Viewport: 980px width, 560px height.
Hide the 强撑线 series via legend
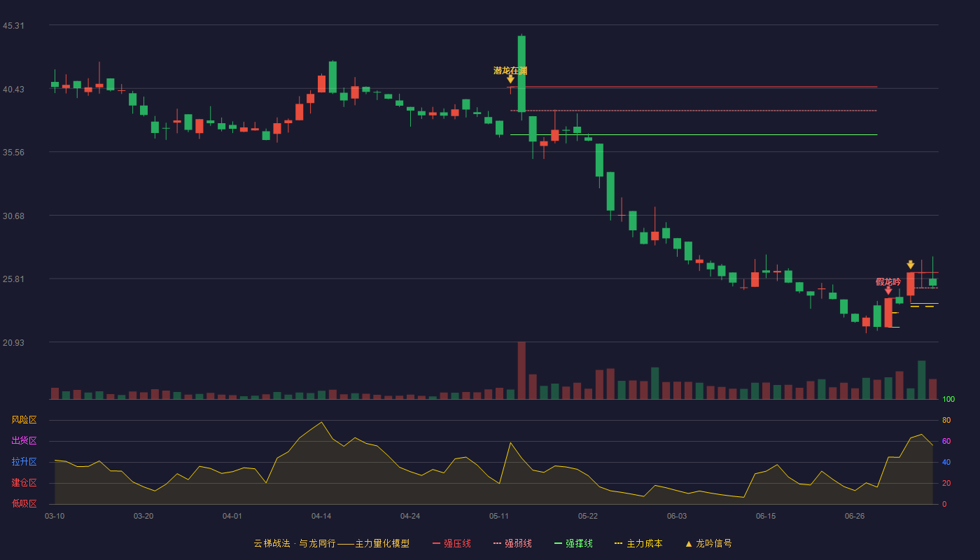pos(573,543)
